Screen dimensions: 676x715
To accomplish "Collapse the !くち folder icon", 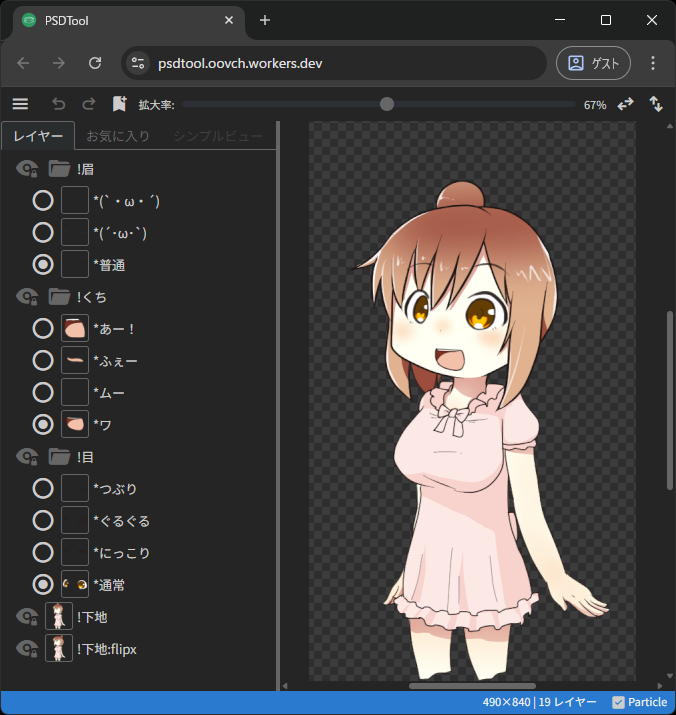I will pos(59,297).
